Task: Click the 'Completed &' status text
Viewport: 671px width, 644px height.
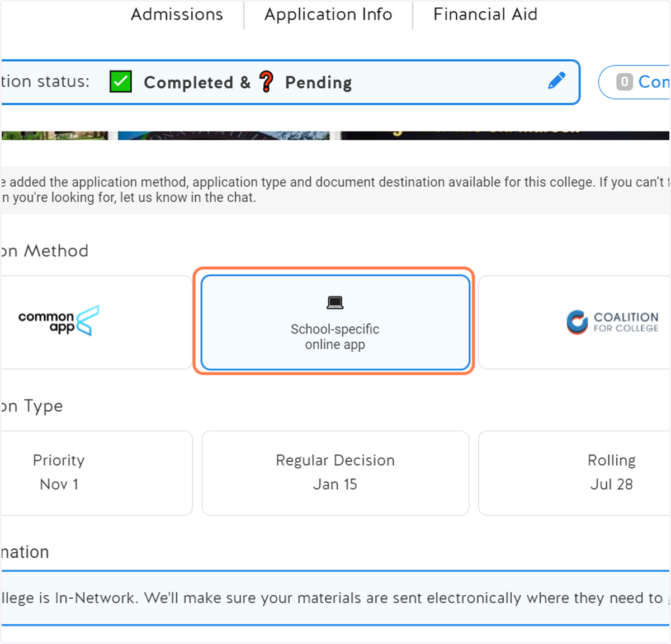Action: click(x=197, y=82)
